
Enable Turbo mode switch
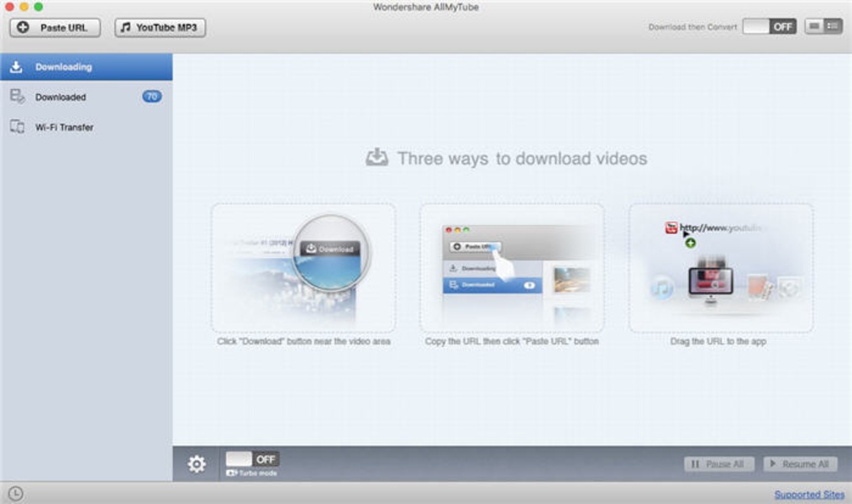[252, 459]
